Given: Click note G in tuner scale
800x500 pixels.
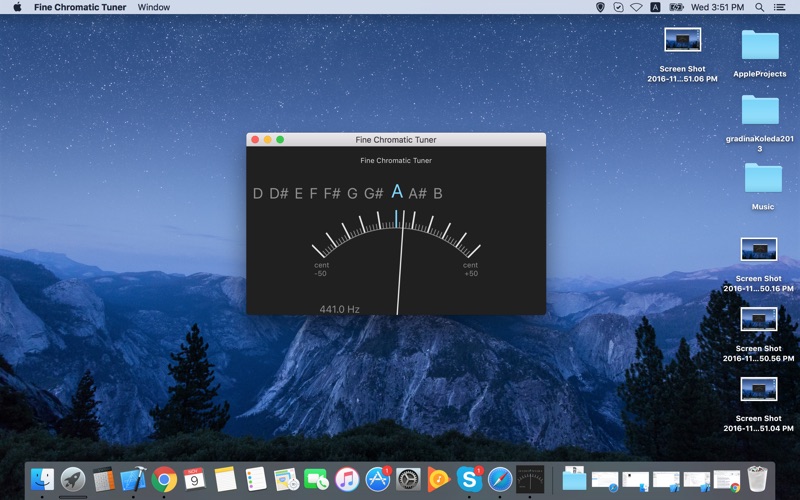Looking at the screenshot, I should point(352,193).
